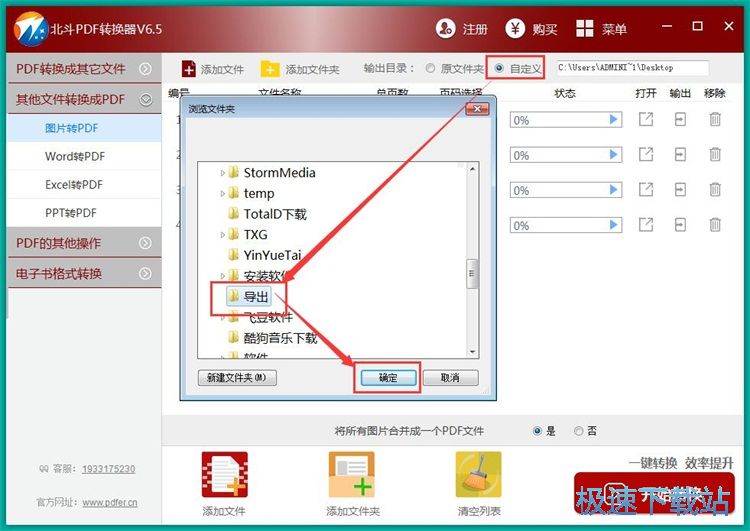750x531 pixels.
Task: Select 导出 folder in tree
Action: point(249,297)
